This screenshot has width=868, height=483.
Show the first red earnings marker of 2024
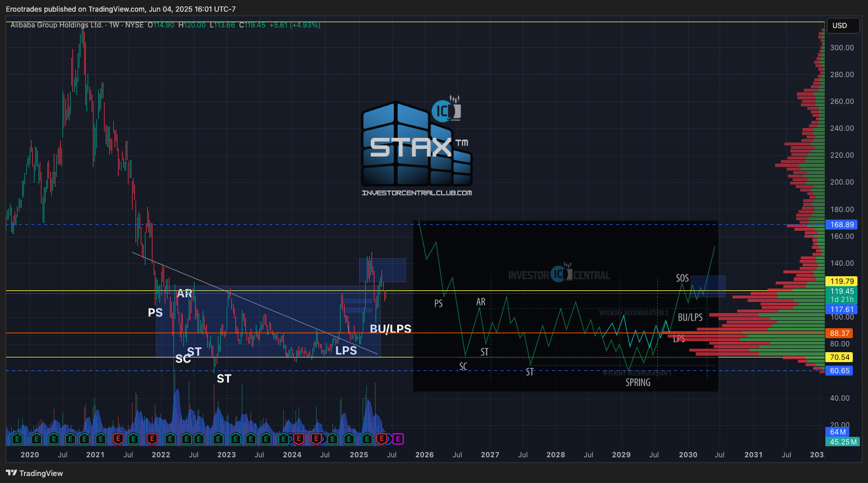[298, 439]
